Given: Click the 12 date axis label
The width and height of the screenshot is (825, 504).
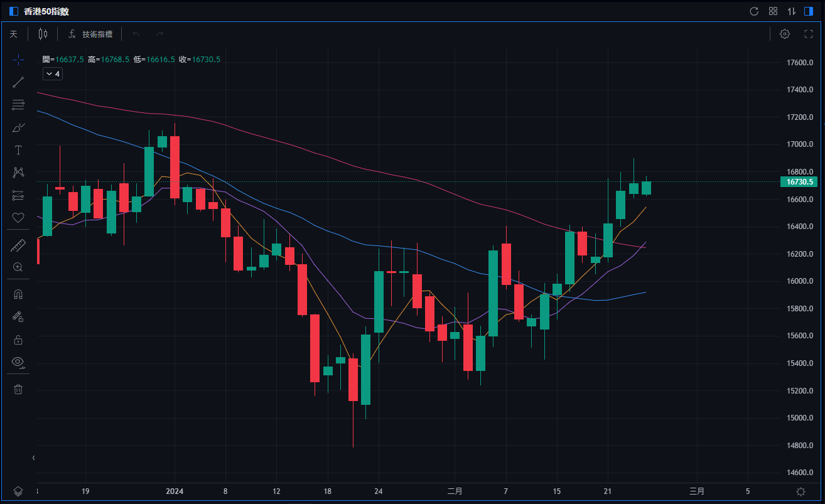Looking at the screenshot, I should tap(276, 491).
